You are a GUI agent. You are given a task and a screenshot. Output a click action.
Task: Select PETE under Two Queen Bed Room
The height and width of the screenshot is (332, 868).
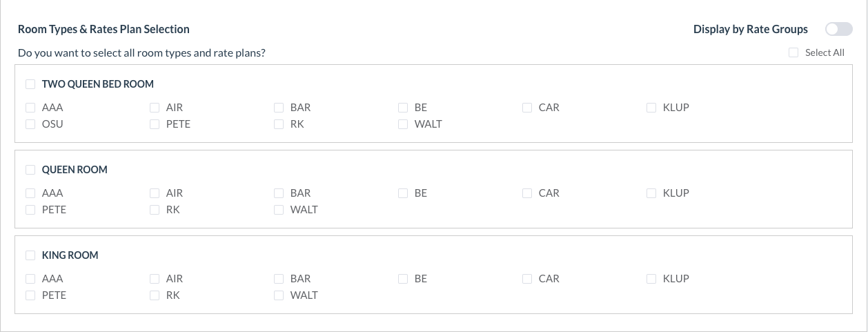tap(155, 124)
